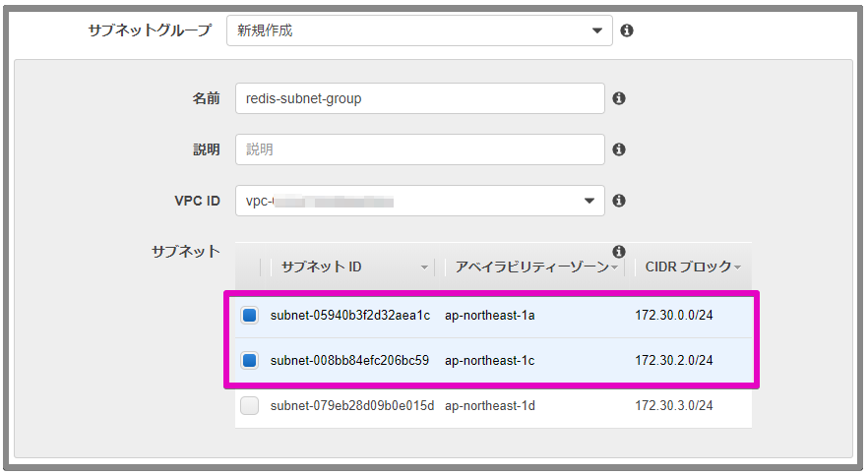Click the 説明 description input field
This screenshot has height=474, width=868.
coord(419,149)
